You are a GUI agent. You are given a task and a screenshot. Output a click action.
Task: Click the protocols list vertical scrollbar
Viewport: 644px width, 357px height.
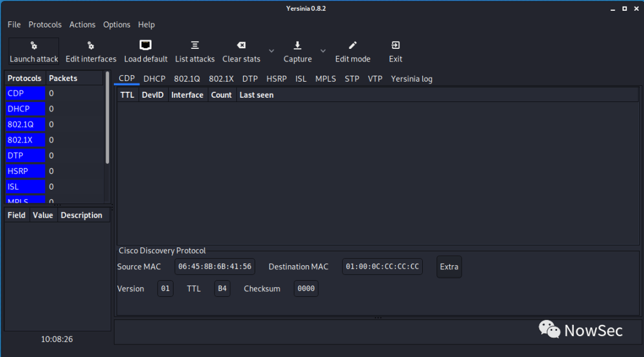click(107, 118)
